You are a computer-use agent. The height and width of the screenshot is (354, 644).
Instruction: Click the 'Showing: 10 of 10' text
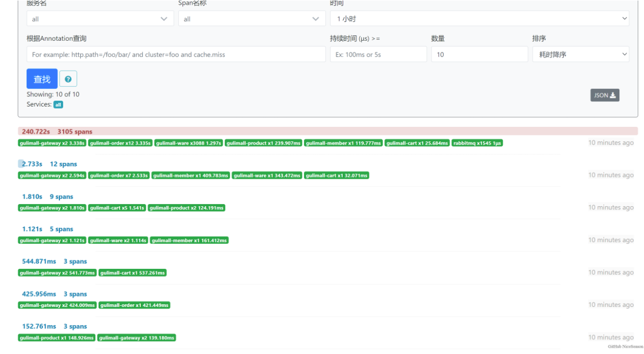click(x=53, y=94)
